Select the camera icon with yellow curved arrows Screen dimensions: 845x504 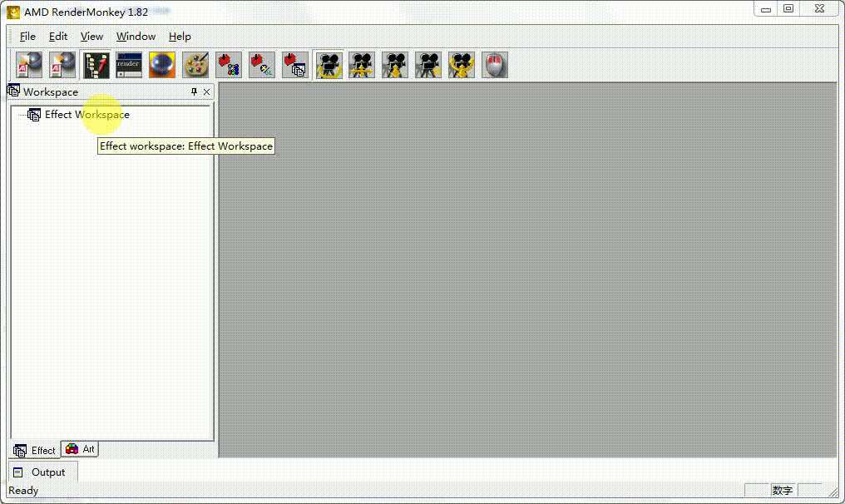pos(462,65)
